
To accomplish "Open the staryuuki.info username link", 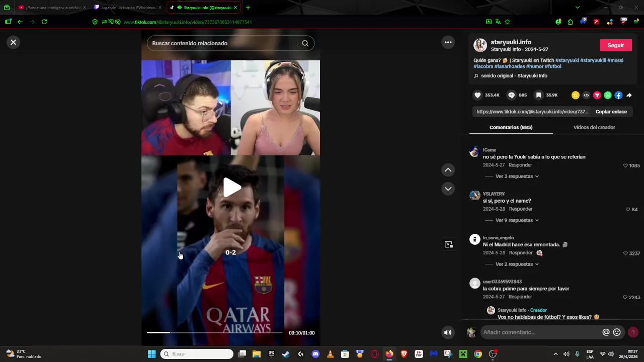I will (x=511, y=42).
